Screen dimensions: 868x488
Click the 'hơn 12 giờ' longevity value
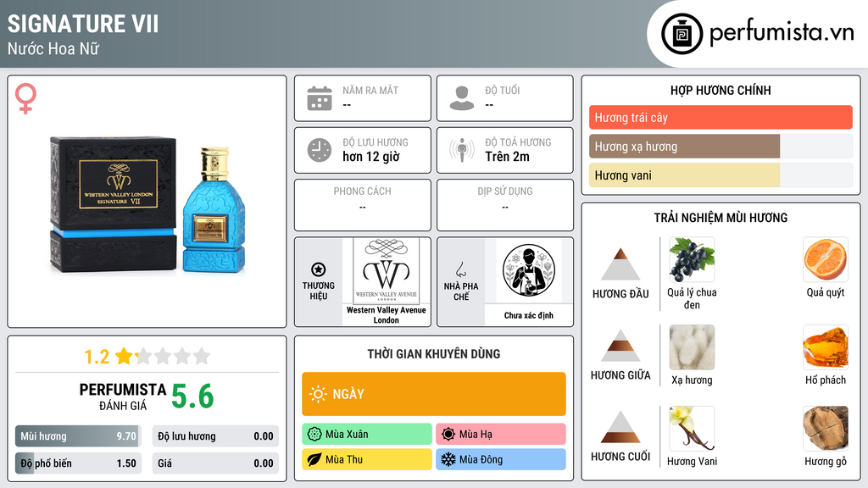click(x=371, y=157)
